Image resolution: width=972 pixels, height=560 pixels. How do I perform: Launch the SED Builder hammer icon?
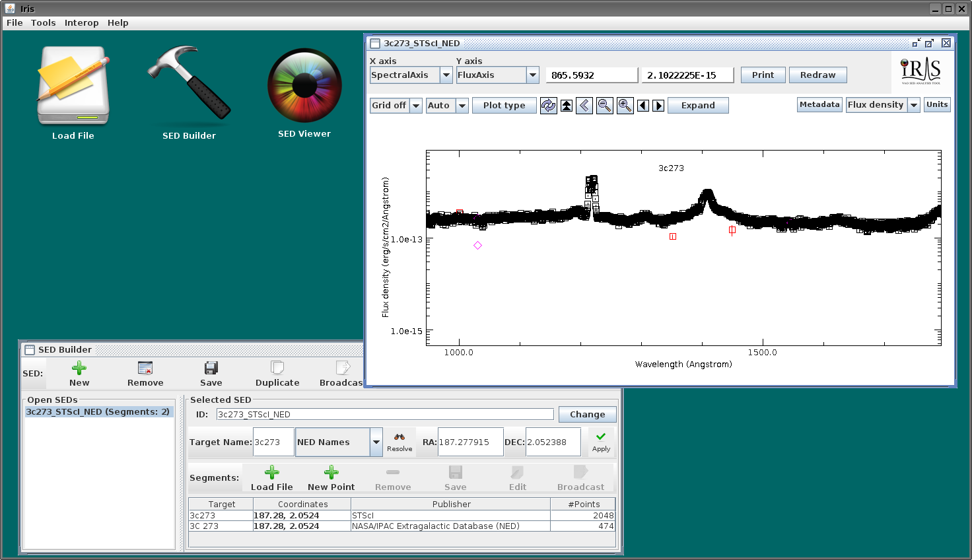(190, 83)
